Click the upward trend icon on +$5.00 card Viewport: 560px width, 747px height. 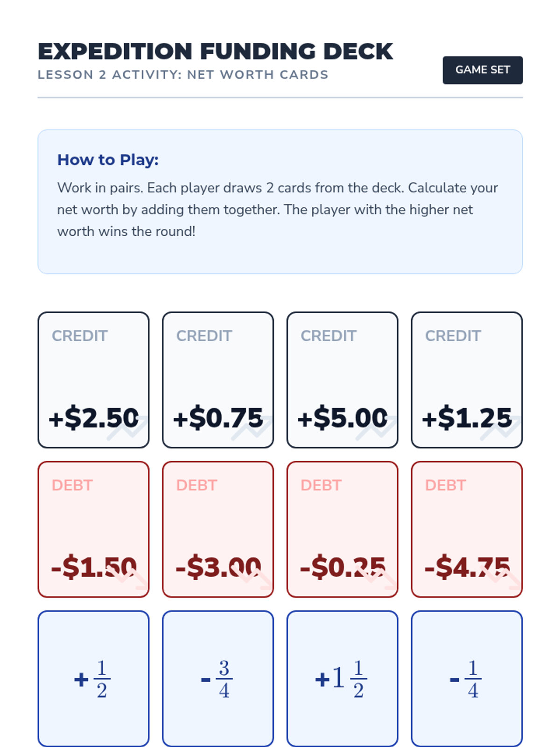point(376,427)
